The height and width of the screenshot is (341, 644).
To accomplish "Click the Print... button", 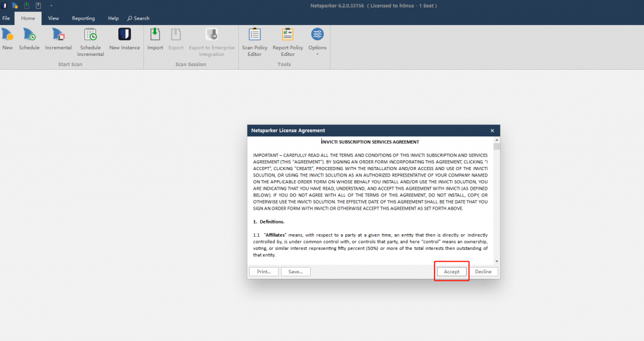I will click(264, 272).
